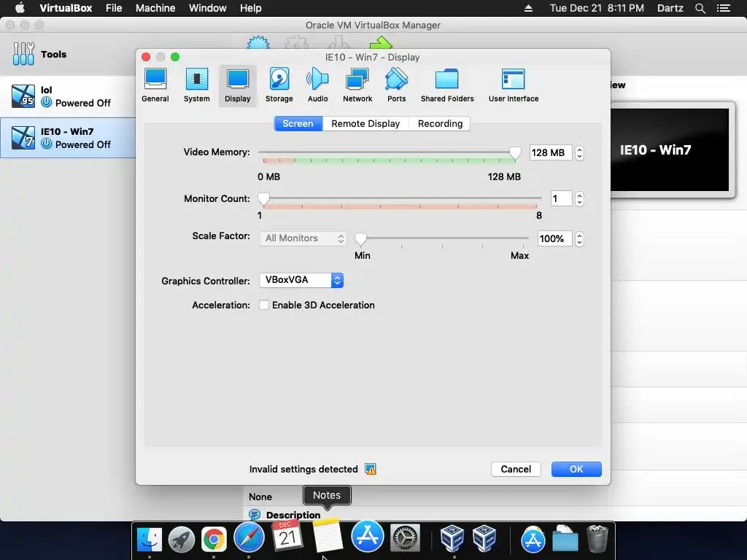The image size is (747, 560).
Task: Click the Cancel button
Action: (x=516, y=469)
